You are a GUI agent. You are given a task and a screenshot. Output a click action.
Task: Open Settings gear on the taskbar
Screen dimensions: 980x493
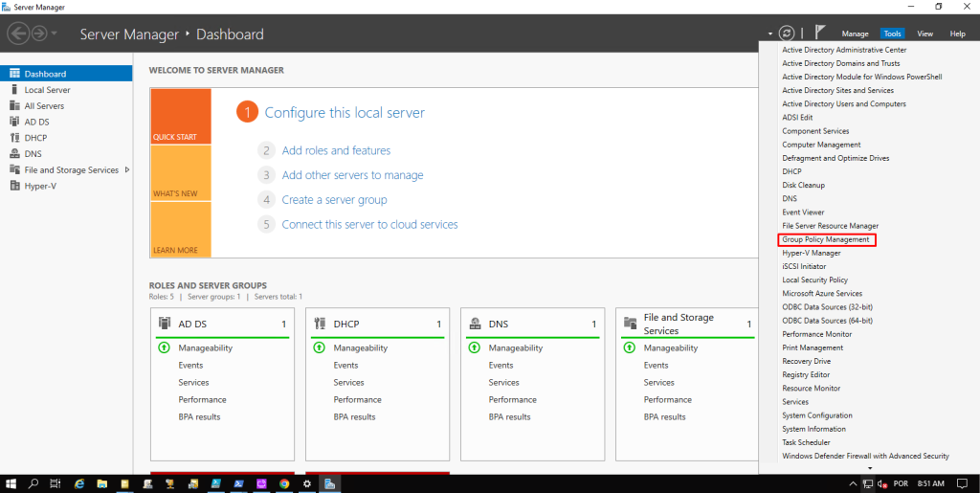pyautogui.click(x=307, y=483)
